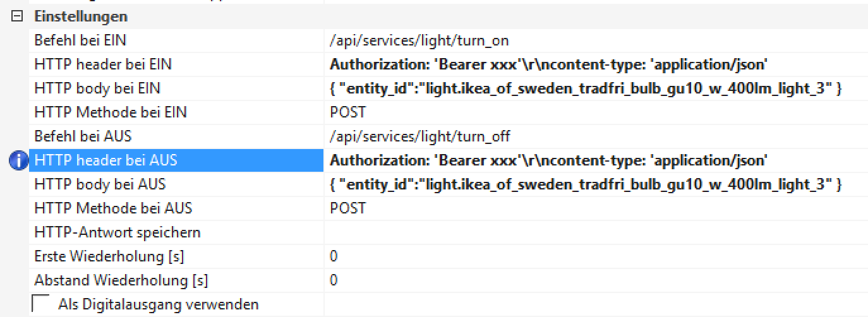This screenshot has height=317, width=868.
Task: Edit the HTTP header bei EIN authorization value
Action: pyautogui.click(x=548, y=64)
